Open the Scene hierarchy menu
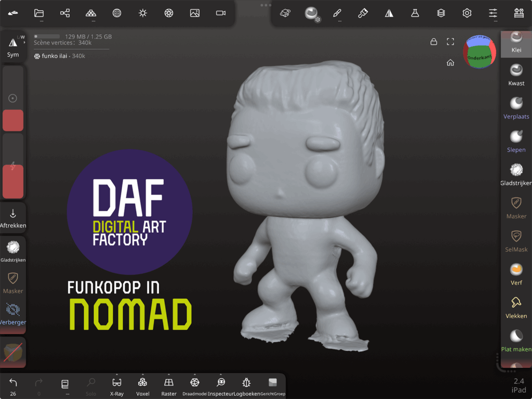Image resolution: width=532 pixels, height=399 pixels. click(x=65, y=13)
